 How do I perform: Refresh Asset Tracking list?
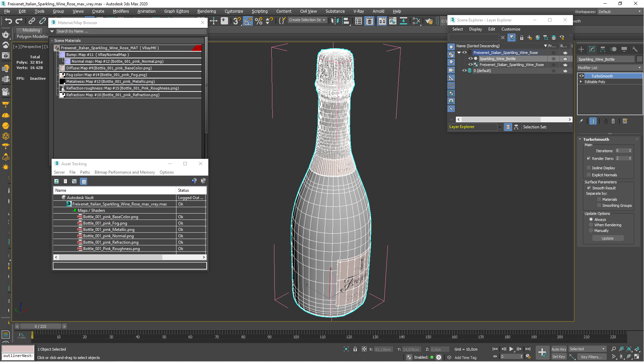coord(56,181)
